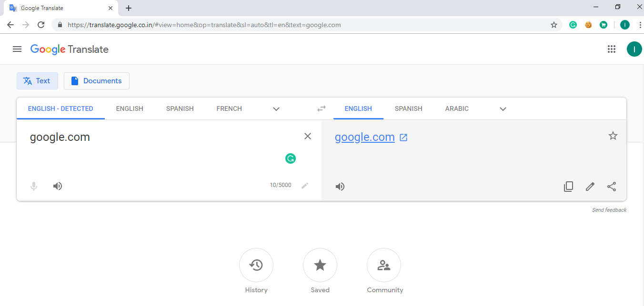644x306 pixels.
Task: Open Saved translations
Action: (x=320, y=265)
